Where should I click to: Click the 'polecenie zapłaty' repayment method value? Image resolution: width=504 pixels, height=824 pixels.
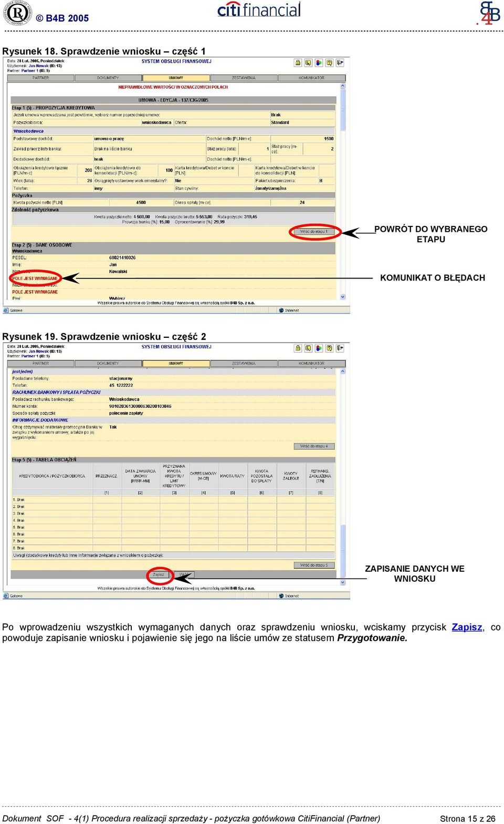click(126, 413)
